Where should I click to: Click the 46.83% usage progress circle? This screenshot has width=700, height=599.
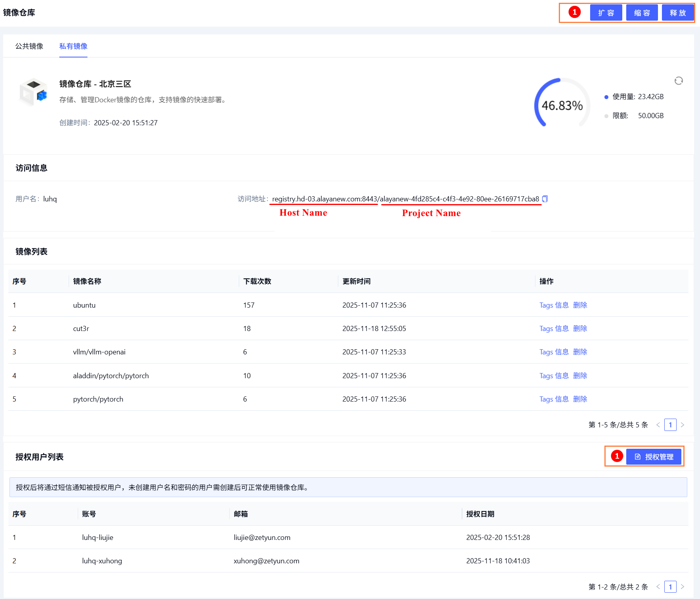[562, 105]
